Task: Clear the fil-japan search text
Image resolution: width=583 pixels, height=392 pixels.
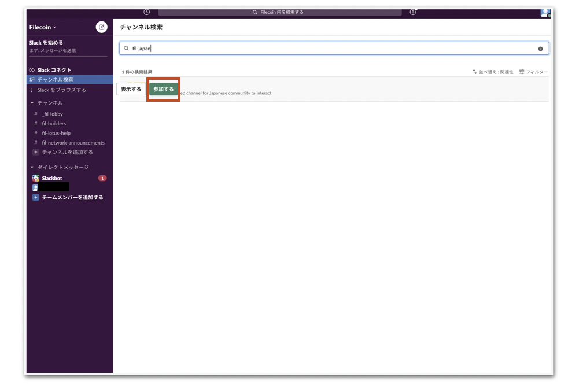Action: pos(540,49)
